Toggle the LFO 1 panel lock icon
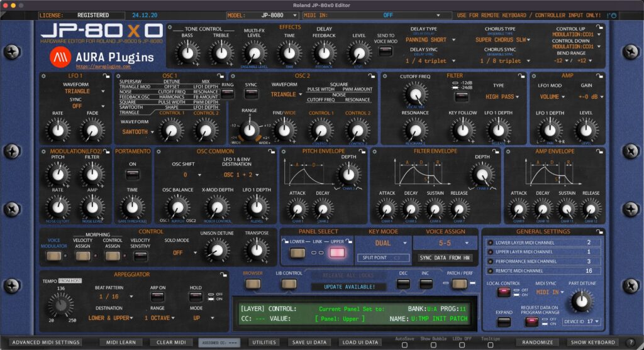 pyautogui.click(x=106, y=76)
